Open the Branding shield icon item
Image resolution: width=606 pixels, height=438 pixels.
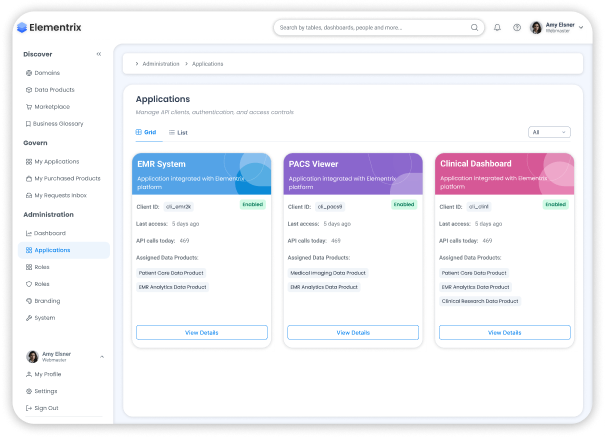pos(29,301)
